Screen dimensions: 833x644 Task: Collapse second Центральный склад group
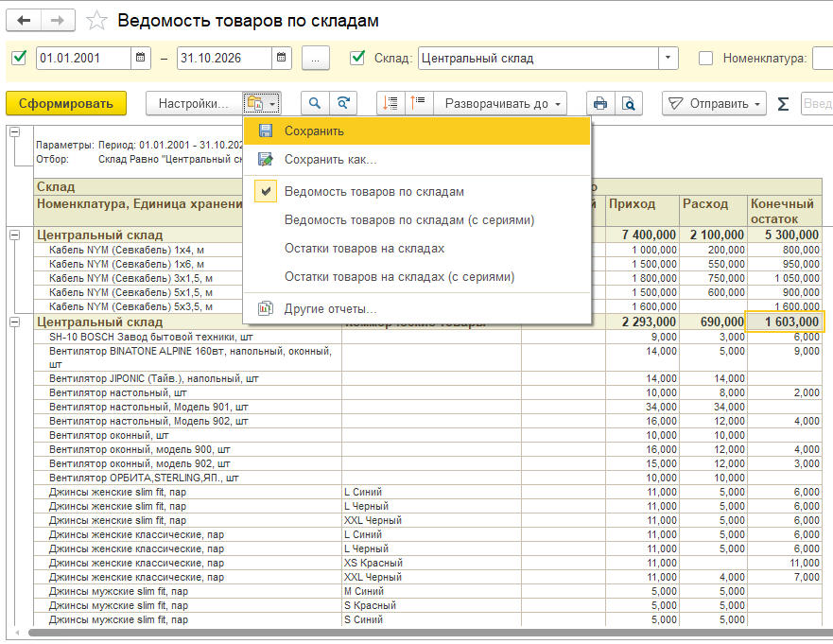pyautogui.click(x=15, y=322)
